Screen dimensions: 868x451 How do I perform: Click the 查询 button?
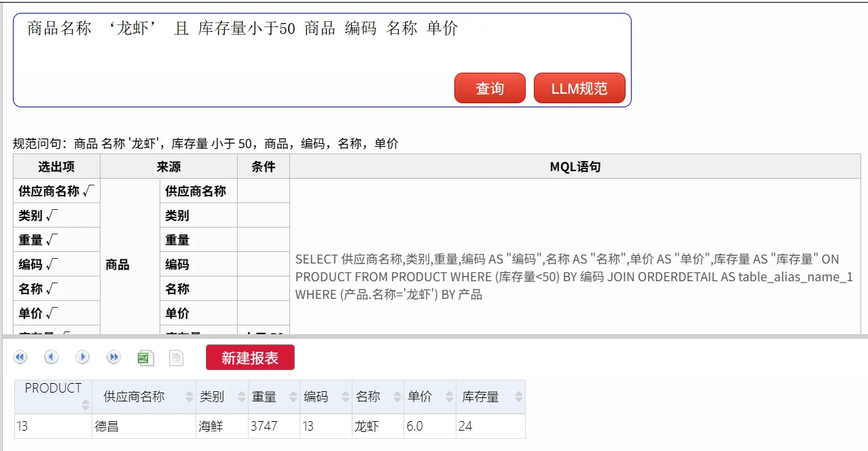click(x=490, y=88)
